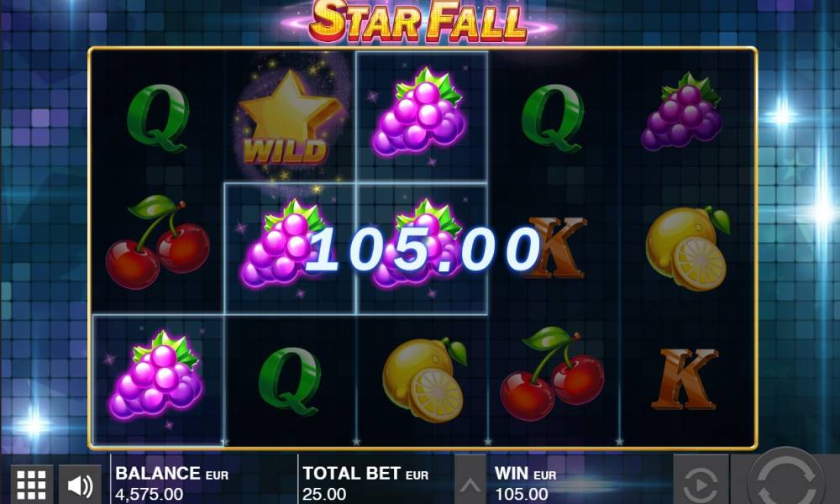The height and width of the screenshot is (504, 840).
Task: Click the green Q on the fourth reel top row
Action: 553,118
